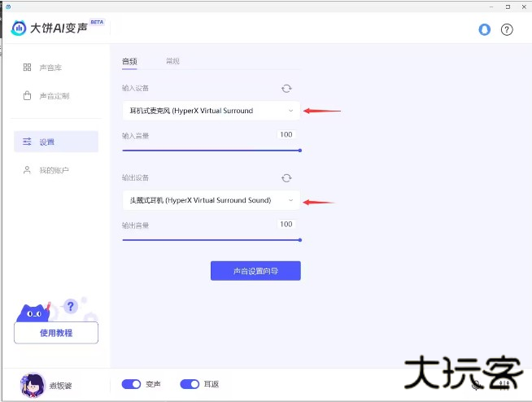Click the 输出音量 slider handle
This screenshot has width=532, height=402.
pos(300,240)
